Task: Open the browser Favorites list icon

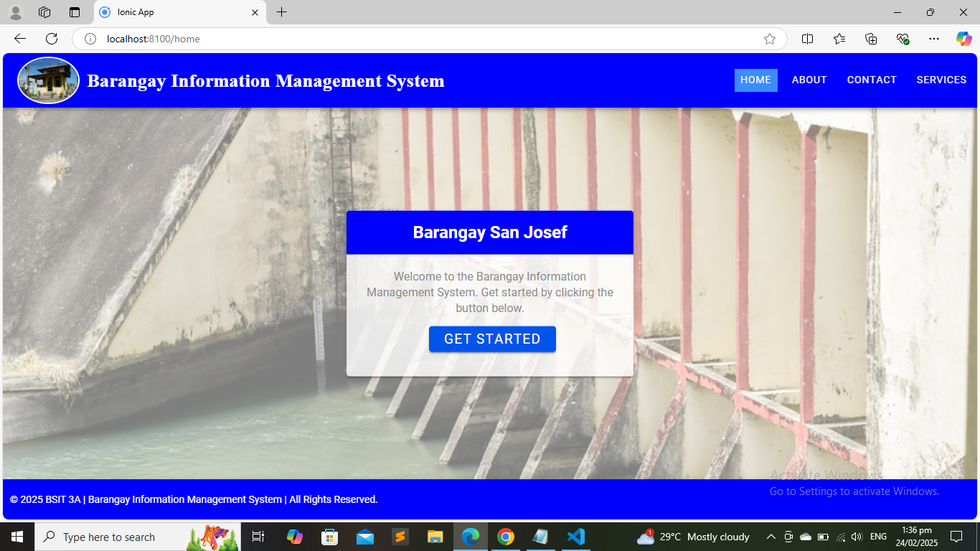Action: point(839,39)
